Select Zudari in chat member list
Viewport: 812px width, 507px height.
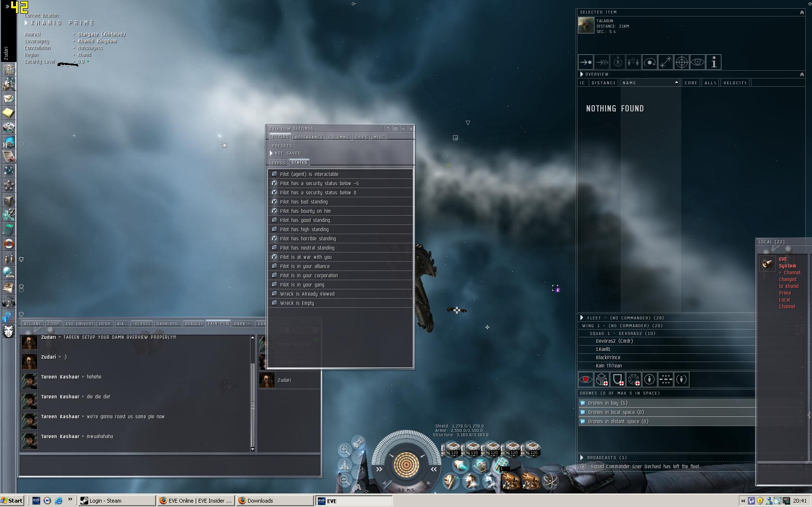pyautogui.click(x=289, y=380)
